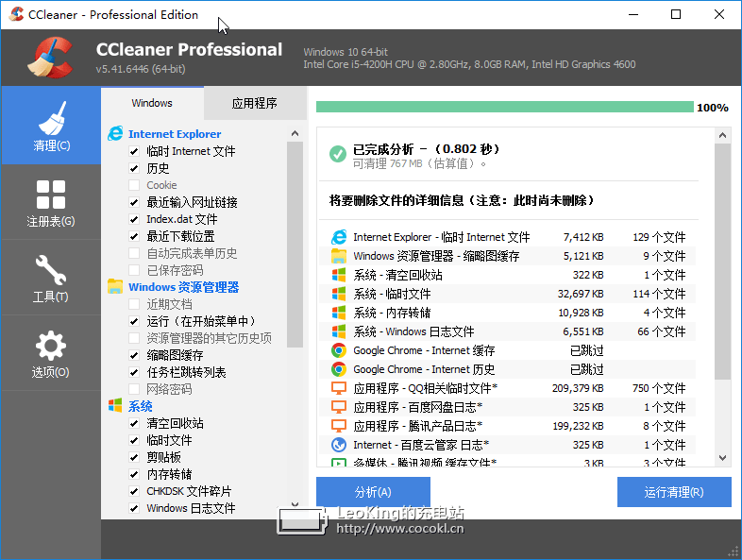The image size is (742, 560).
Task: Enable the 自动完成表单历史 checkbox
Action: 134,253
